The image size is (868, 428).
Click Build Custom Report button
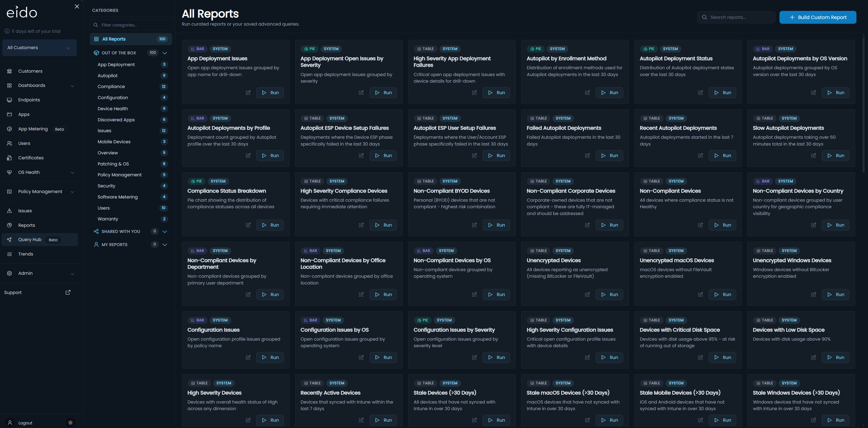pyautogui.click(x=818, y=17)
